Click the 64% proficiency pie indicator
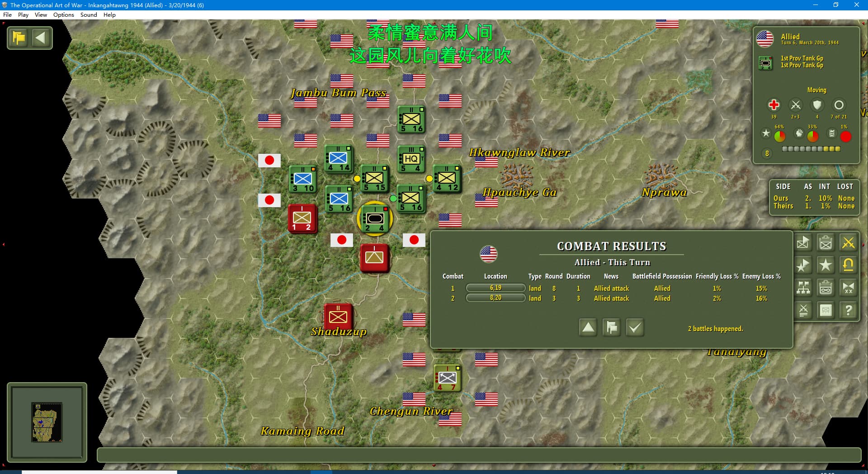868x474 pixels. [x=780, y=136]
